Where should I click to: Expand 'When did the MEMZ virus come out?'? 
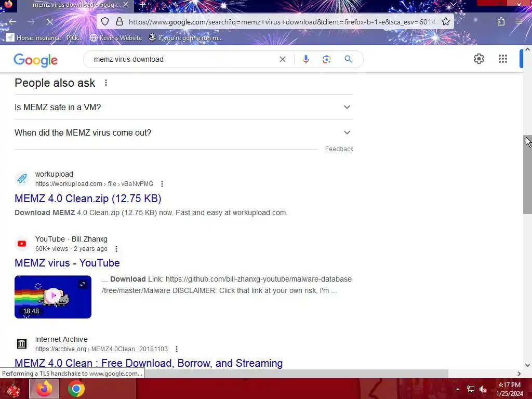click(x=183, y=132)
